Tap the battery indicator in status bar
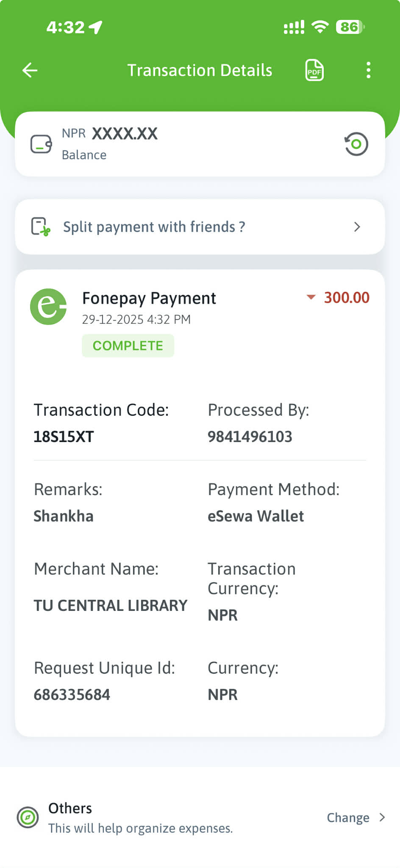Viewport: 400px width, 868px height. 350,27
